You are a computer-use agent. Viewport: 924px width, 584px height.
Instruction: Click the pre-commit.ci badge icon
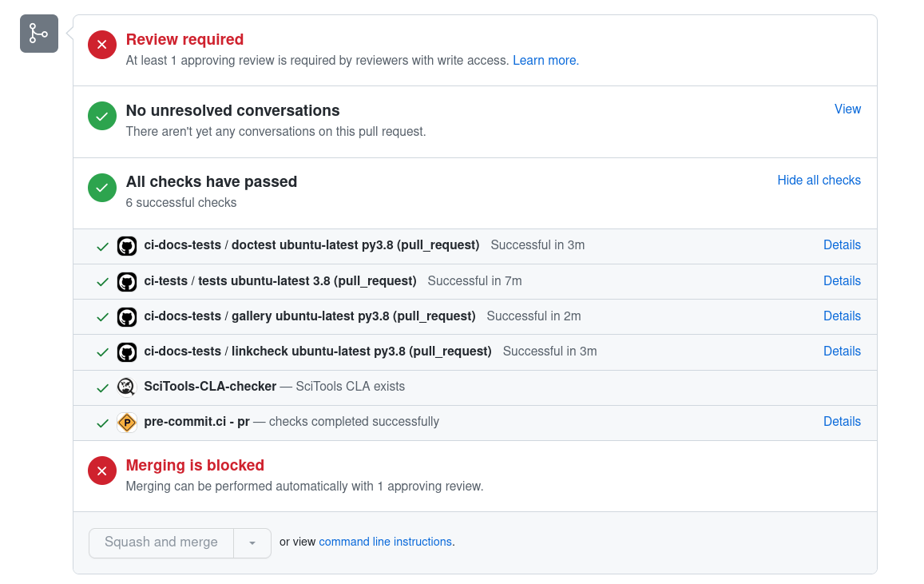pyautogui.click(x=127, y=422)
